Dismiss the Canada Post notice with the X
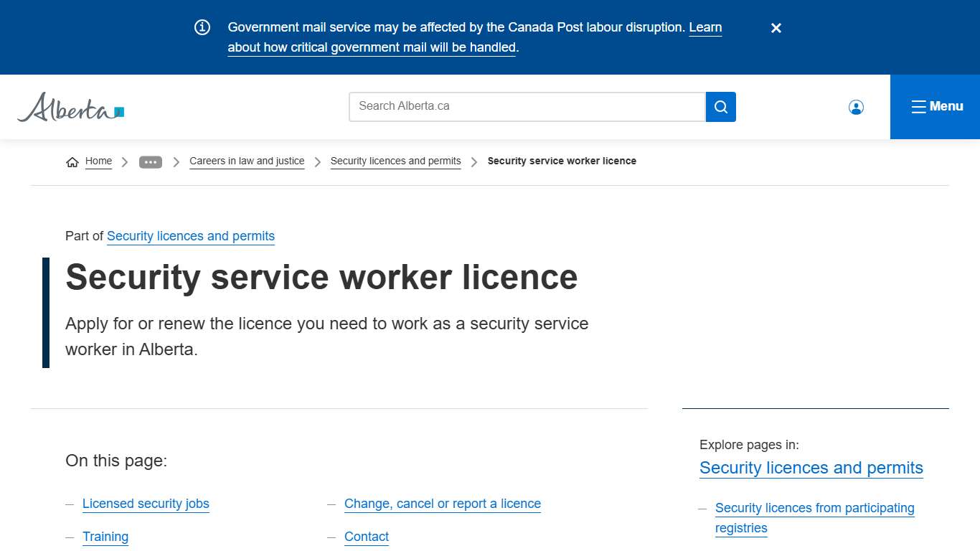 [x=776, y=28]
